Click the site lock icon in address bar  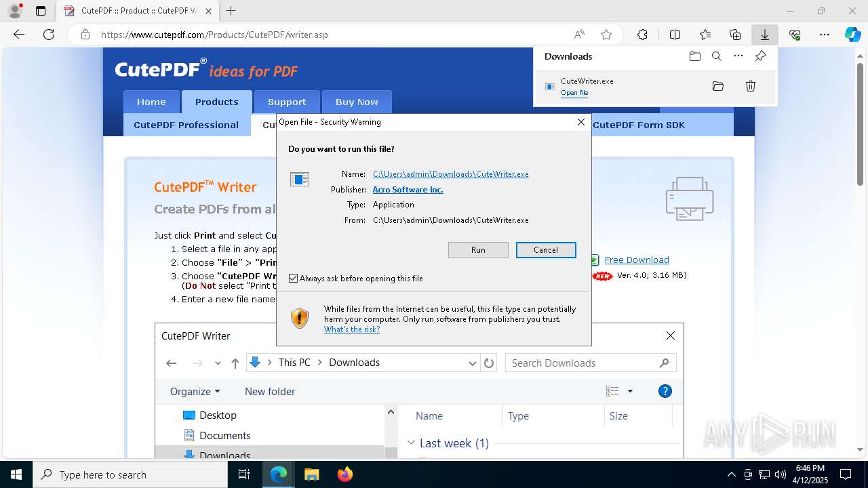point(85,35)
